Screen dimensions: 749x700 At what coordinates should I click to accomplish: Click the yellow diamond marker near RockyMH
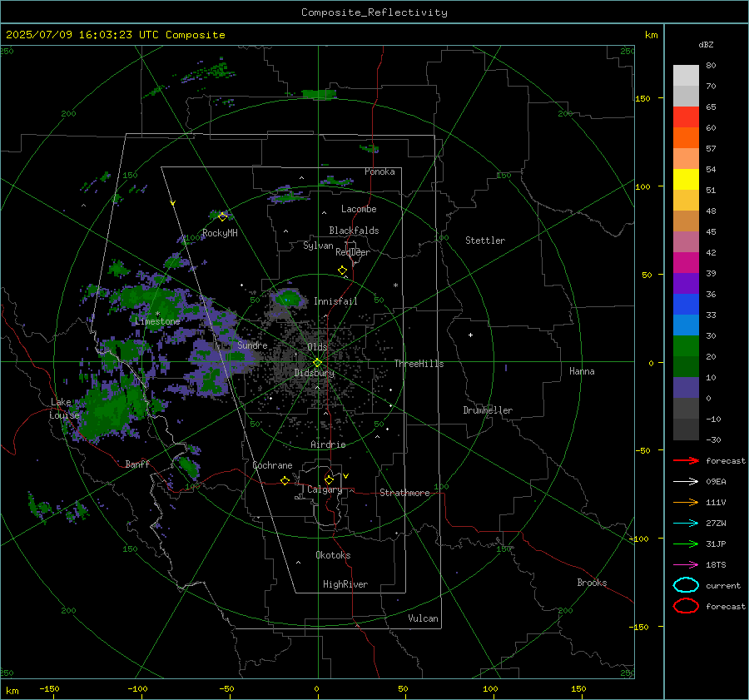tap(222, 216)
